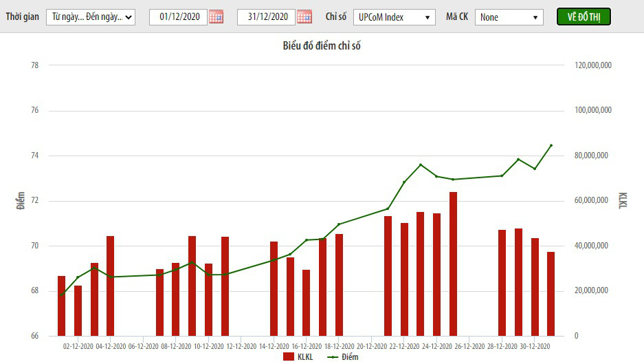Open calendar picker for end date
This screenshot has width=644, height=362.
click(x=304, y=17)
